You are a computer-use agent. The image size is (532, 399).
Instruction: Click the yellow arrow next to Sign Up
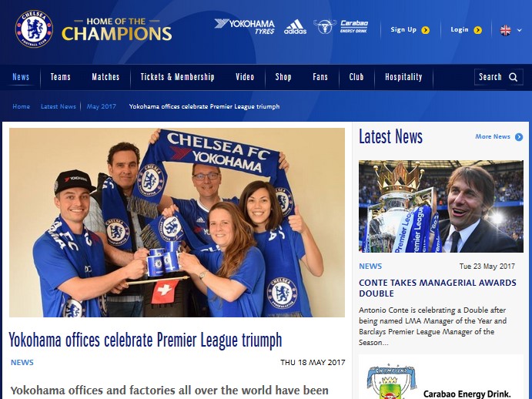point(425,30)
